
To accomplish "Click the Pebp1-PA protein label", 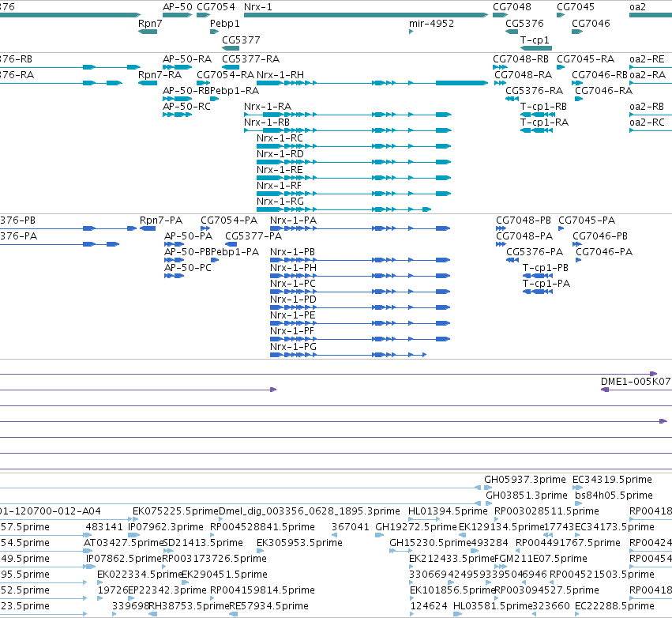I will coord(235,252).
